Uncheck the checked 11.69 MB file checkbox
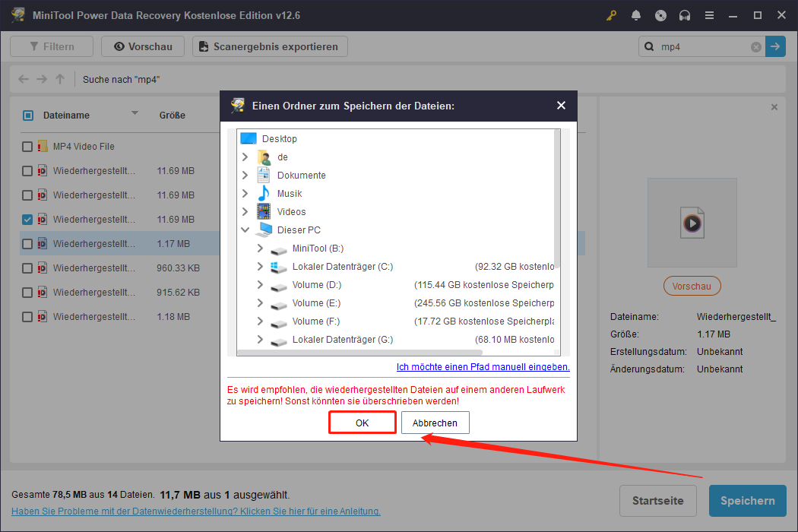This screenshot has width=798, height=532. 27,220
